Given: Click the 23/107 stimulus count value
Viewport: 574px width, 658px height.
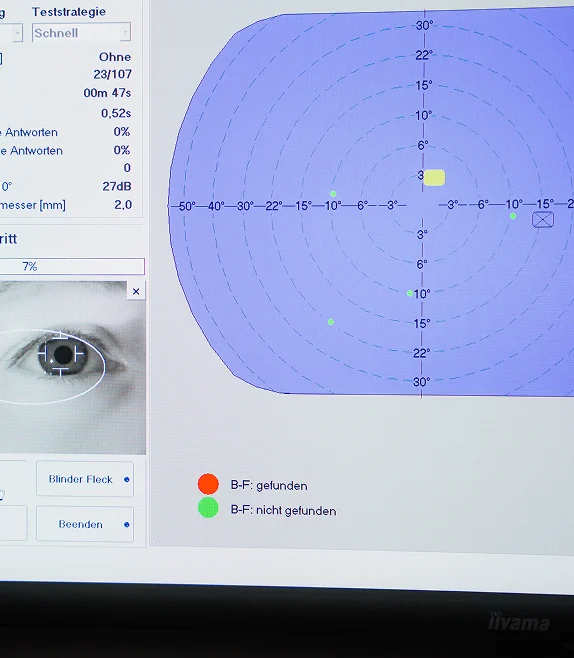Looking at the screenshot, I should (x=112, y=74).
